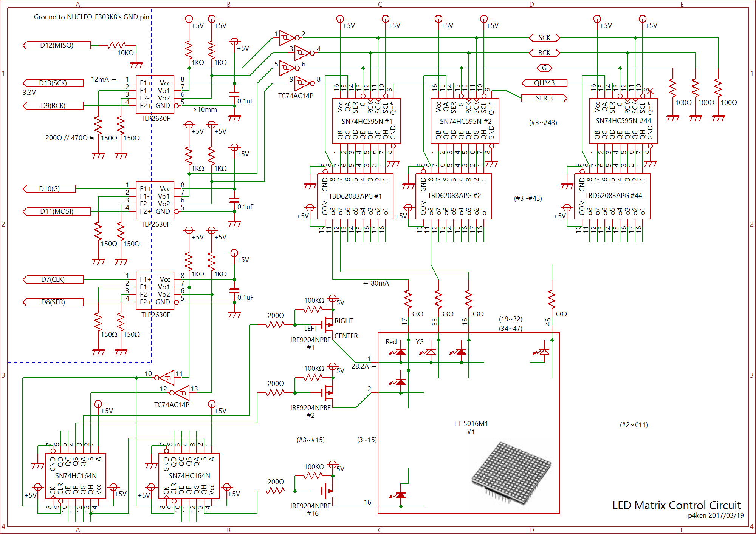756x534 pixels.
Task: Select the SER 3 net flag
Action: point(544,98)
